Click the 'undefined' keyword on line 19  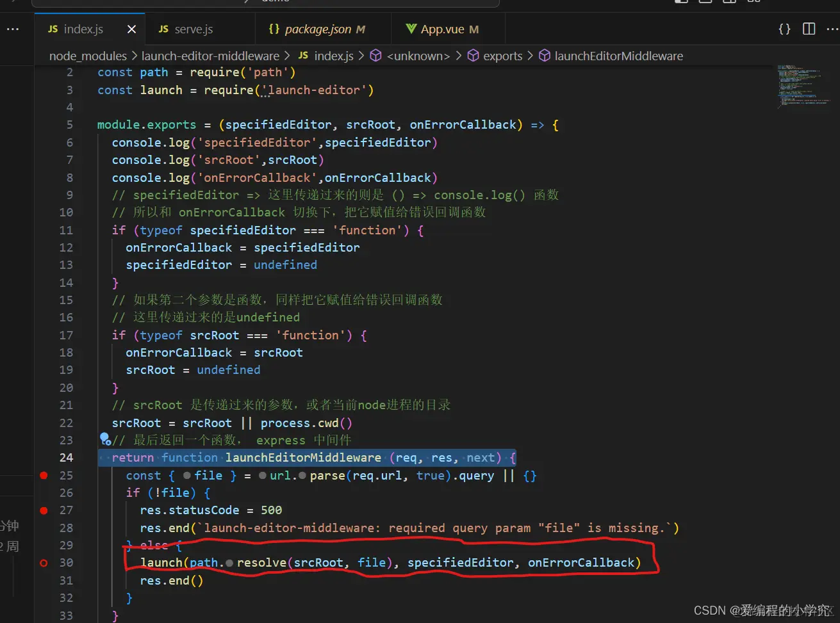(x=229, y=370)
